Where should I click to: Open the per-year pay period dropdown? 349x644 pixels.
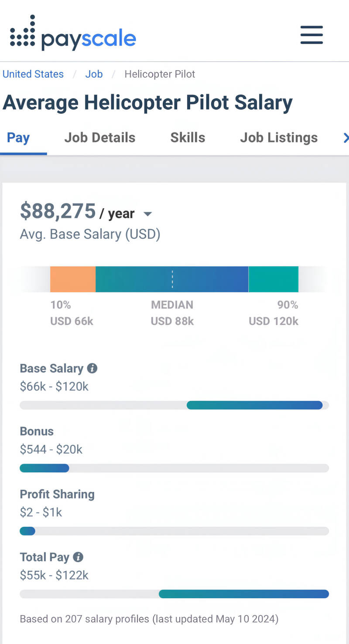point(147,214)
